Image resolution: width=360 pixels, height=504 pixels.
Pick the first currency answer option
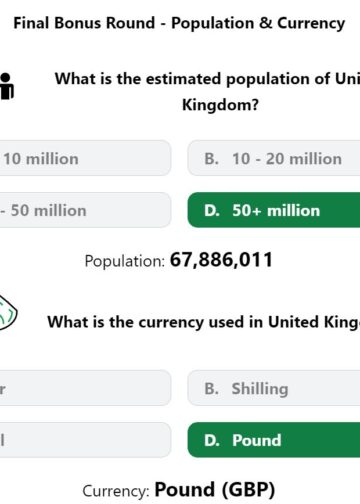85,388
